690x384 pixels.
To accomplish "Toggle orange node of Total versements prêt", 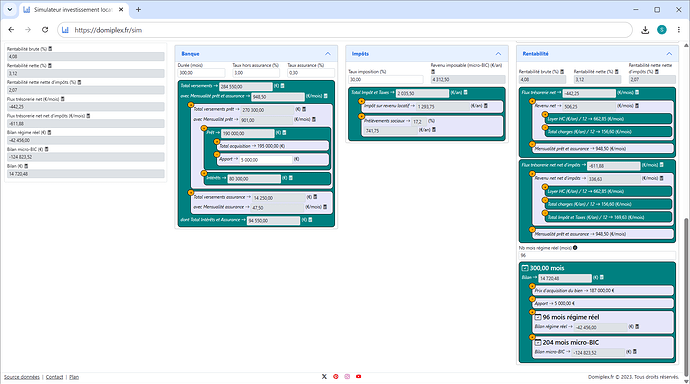I will tap(191, 105).
